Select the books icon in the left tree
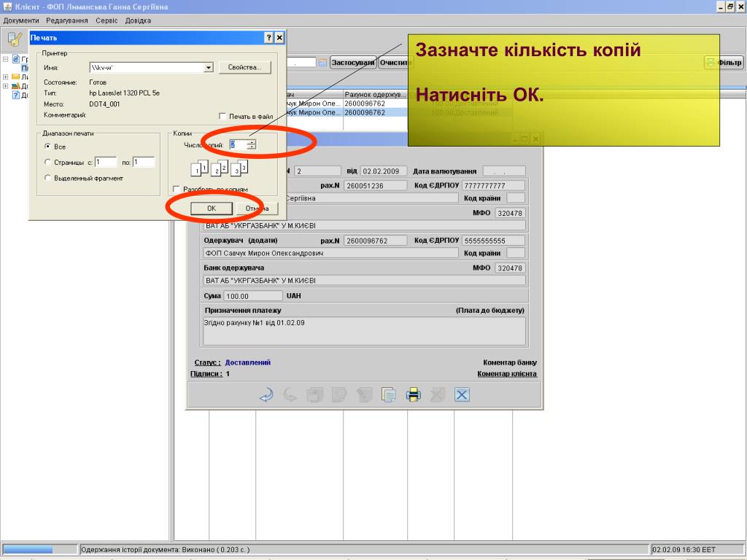Viewport: 747px width, 560px height. [16, 86]
